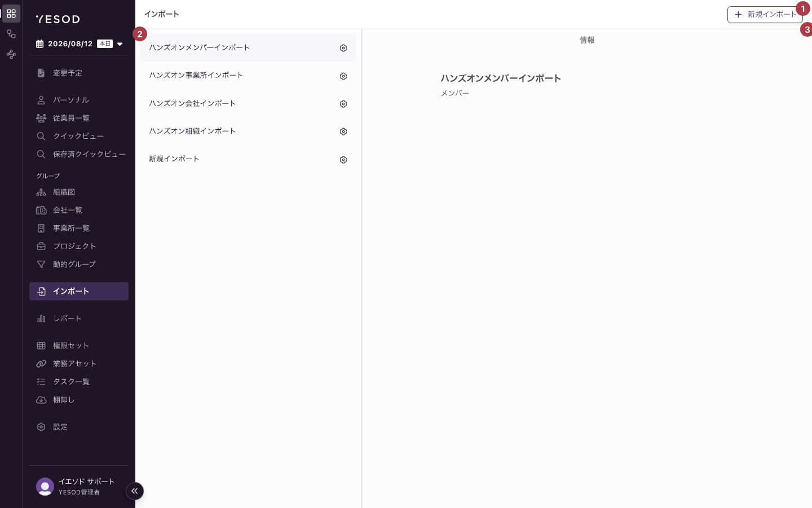
Task: Open settings gear for ハンズオン組織インポート
Action: (343, 132)
